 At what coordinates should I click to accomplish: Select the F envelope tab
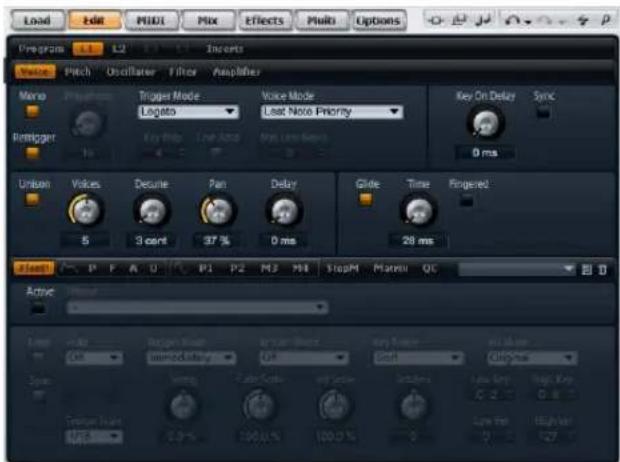point(112,269)
